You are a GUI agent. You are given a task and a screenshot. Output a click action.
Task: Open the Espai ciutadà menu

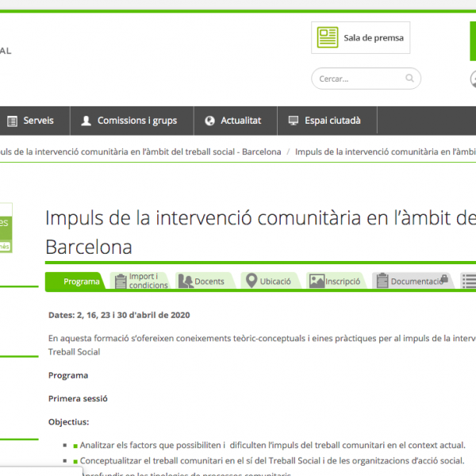(x=332, y=121)
